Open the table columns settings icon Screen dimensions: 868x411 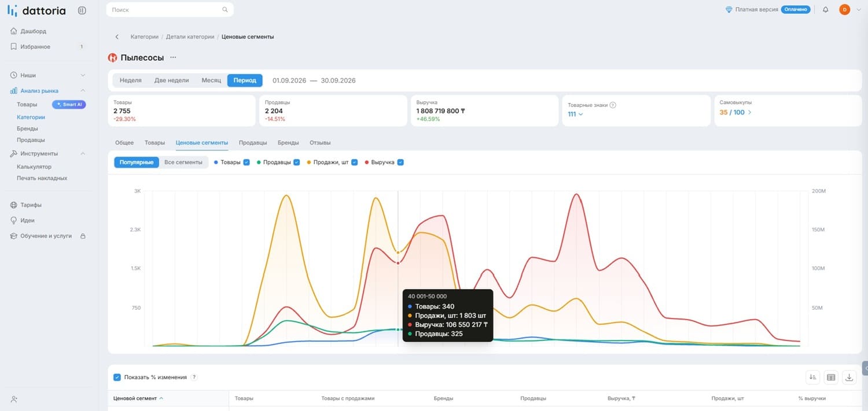(x=831, y=377)
